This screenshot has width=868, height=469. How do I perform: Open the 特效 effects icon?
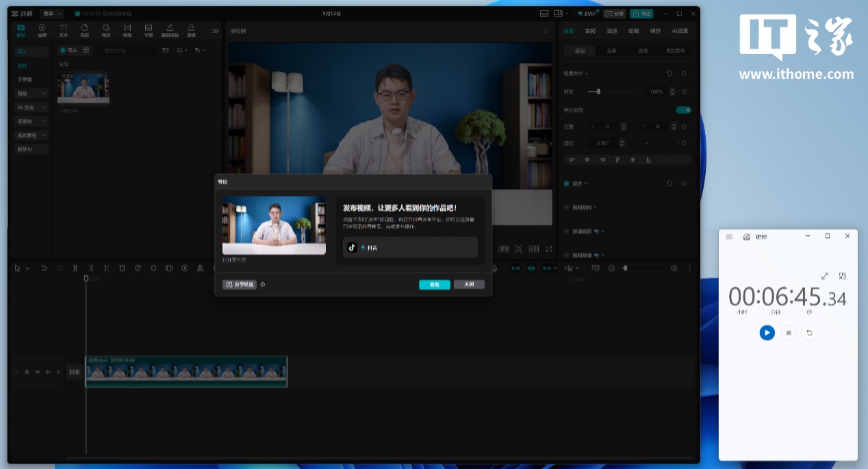tap(106, 30)
